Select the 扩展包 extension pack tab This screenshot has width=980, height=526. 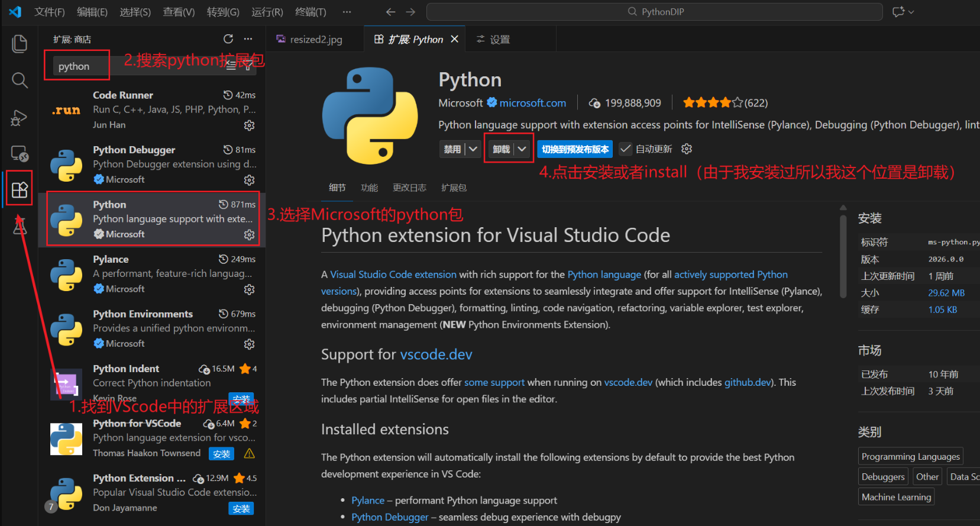click(x=454, y=188)
